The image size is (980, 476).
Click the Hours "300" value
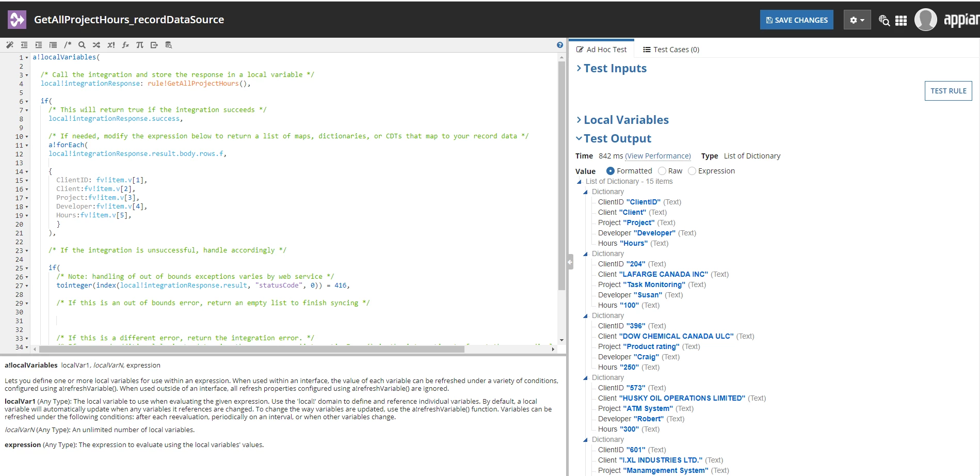pos(629,429)
